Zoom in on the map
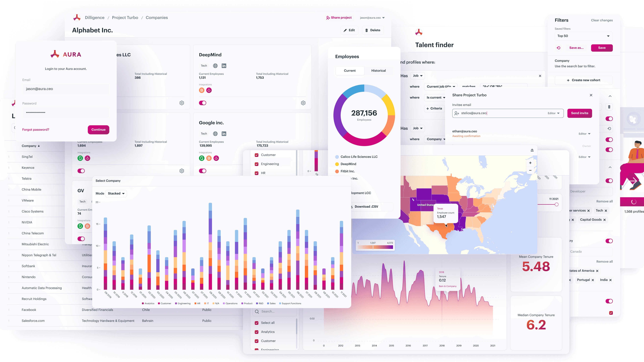The image size is (644, 362). [530, 163]
